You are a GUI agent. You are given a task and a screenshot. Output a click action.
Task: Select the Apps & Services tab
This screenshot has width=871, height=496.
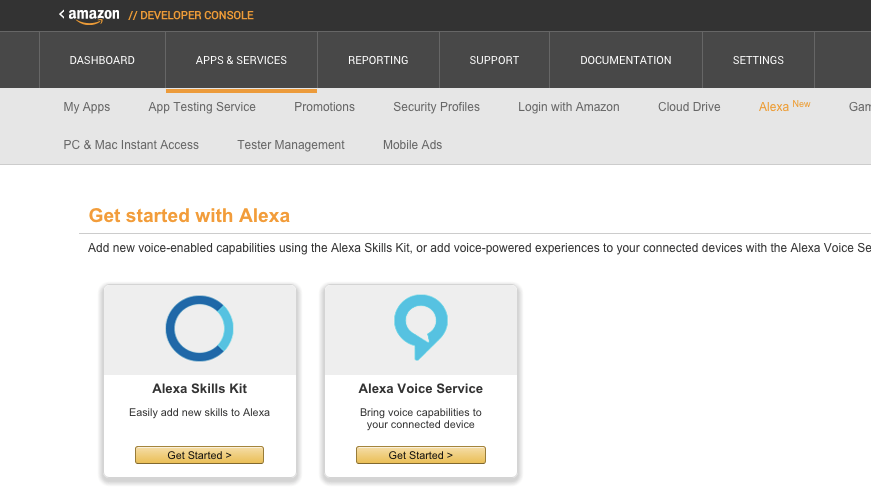point(241,60)
